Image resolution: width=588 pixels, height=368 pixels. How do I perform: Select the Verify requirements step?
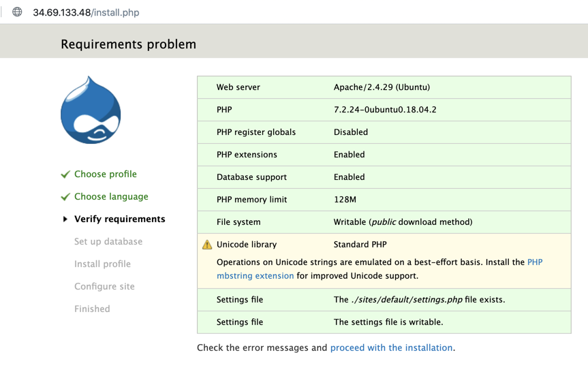coord(119,219)
